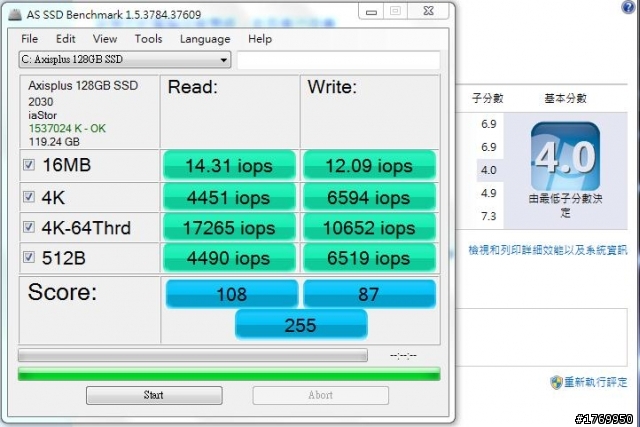Image resolution: width=640 pixels, height=427 pixels.
Task: Click the 512B read result 4490 iops
Action: click(x=229, y=258)
